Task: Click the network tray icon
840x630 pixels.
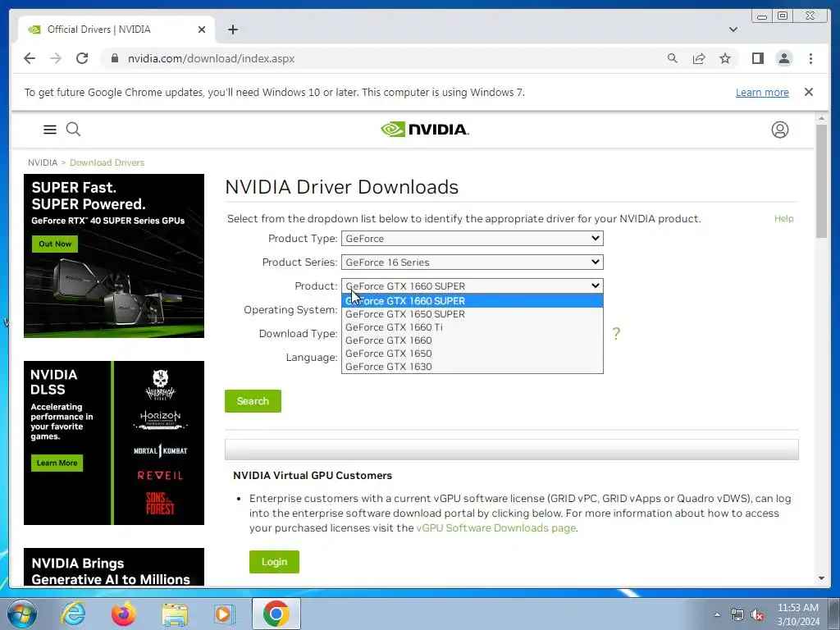Action: [x=737, y=615]
